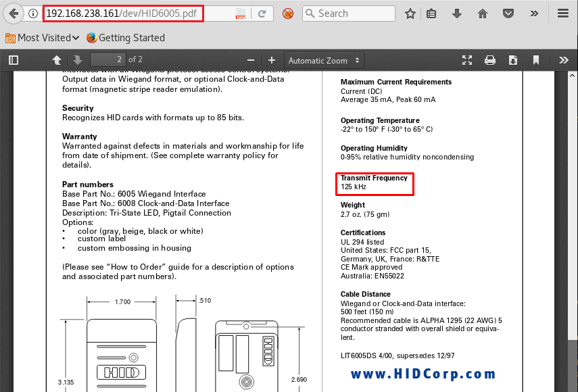The image size is (578, 392).
Task: Click the Certifications heading
Action: tap(363, 232)
